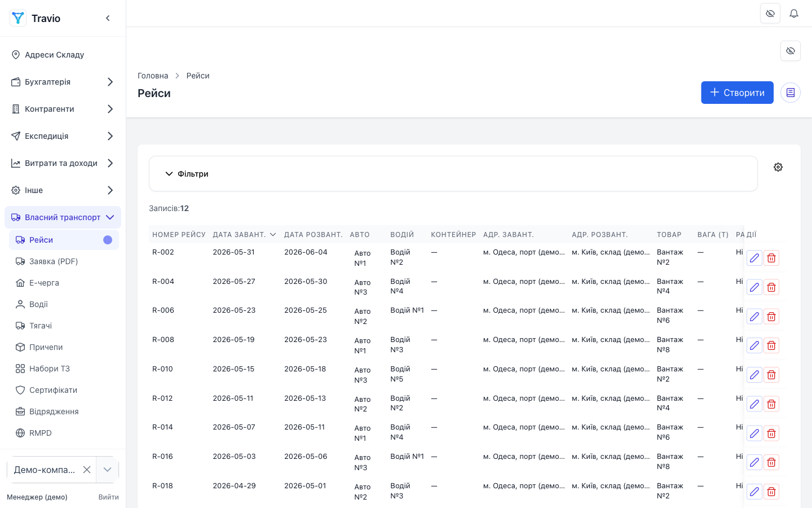This screenshot has width=812, height=508.
Task: Open Заявка (PDF) menu item
Action: pos(64,261)
